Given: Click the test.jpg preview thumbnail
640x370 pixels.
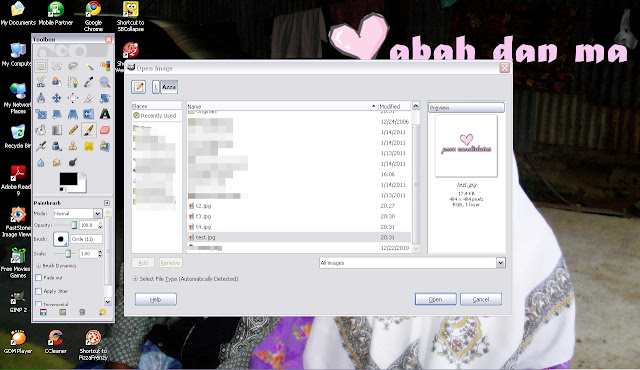Looking at the screenshot, I should click(466, 146).
